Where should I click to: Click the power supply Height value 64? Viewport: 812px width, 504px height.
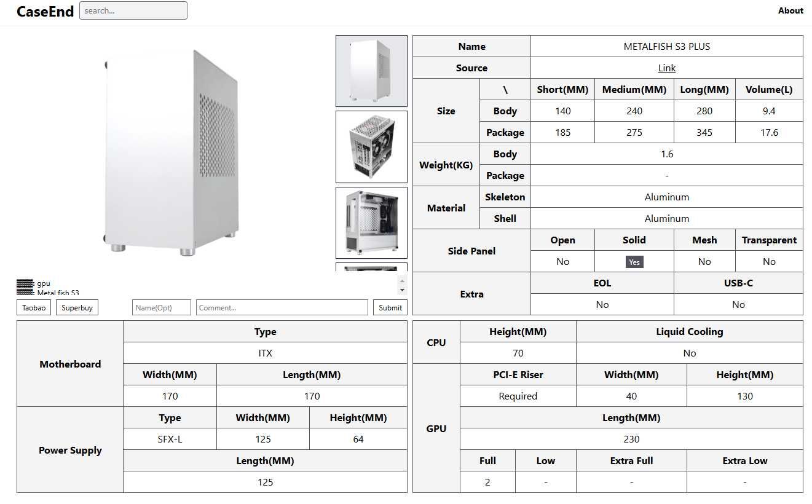point(358,439)
